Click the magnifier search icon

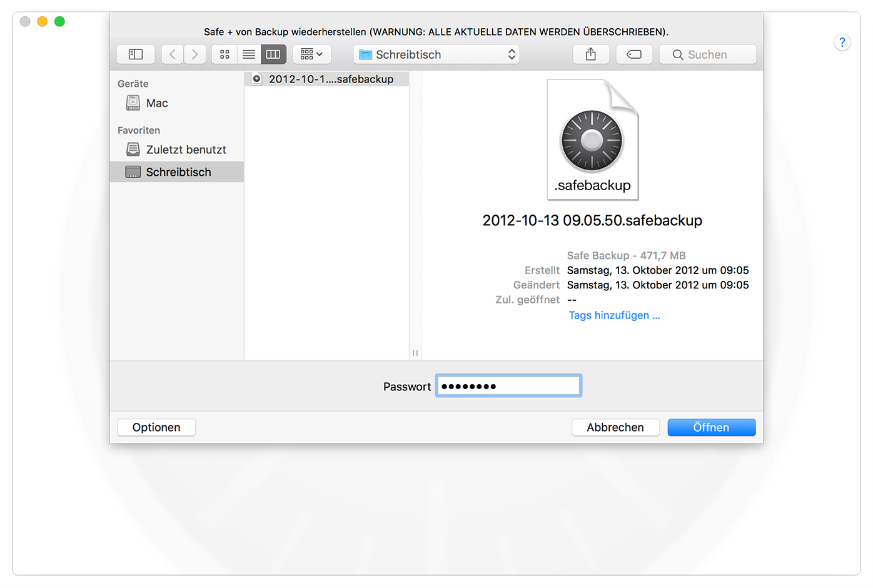click(678, 55)
